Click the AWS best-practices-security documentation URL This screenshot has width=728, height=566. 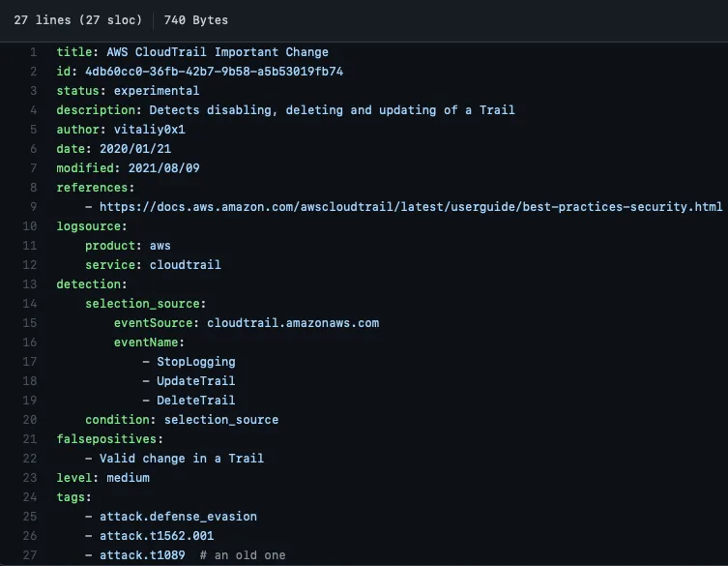(x=411, y=207)
